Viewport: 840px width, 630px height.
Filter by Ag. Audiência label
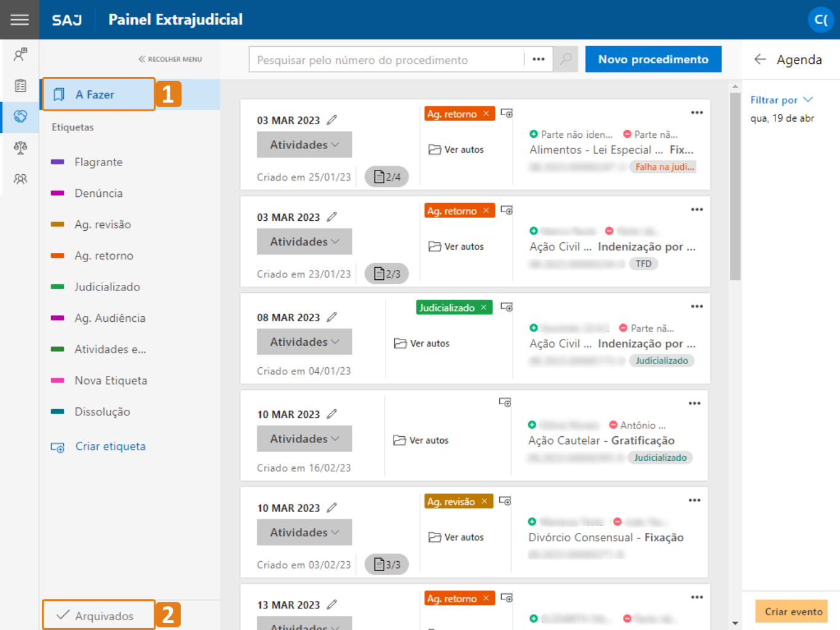(x=110, y=318)
